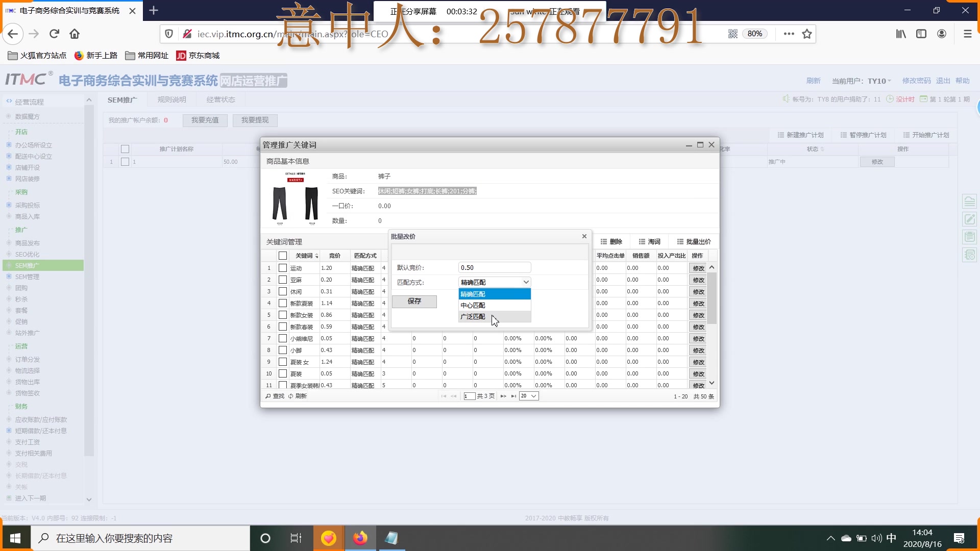Toggle select-all checkbox in keyword header
980x551 pixels.
pyautogui.click(x=283, y=256)
